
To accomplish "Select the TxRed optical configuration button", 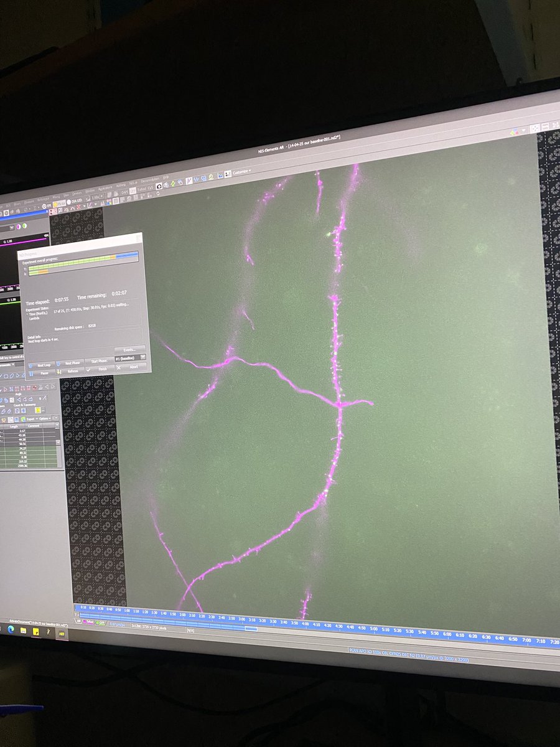I will click(141, 189).
